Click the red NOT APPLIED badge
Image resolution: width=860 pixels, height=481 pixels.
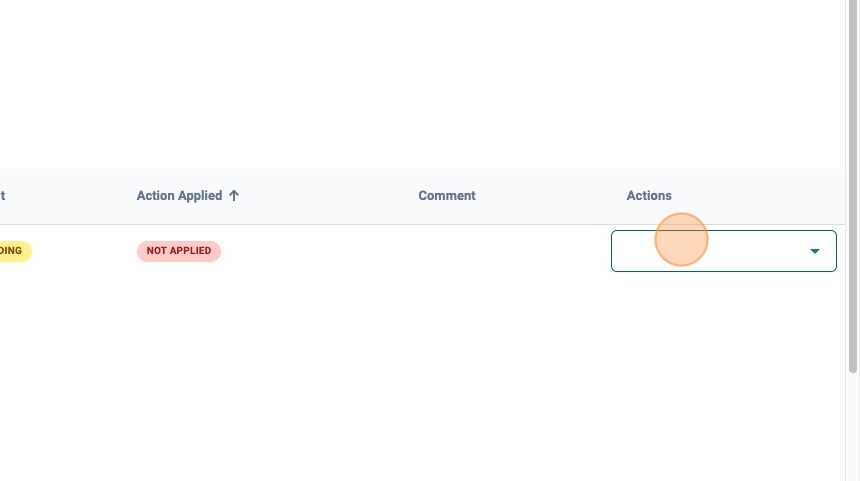(179, 251)
